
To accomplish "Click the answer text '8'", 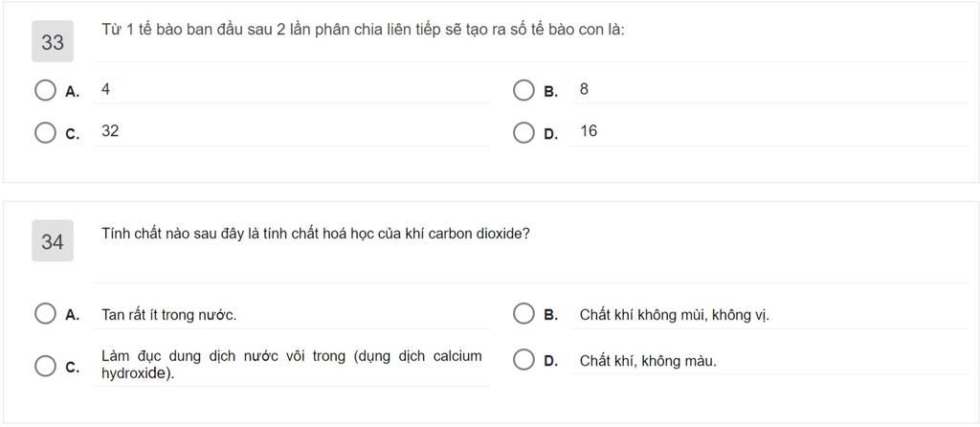I will pyautogui.click(x=584, y=89).
